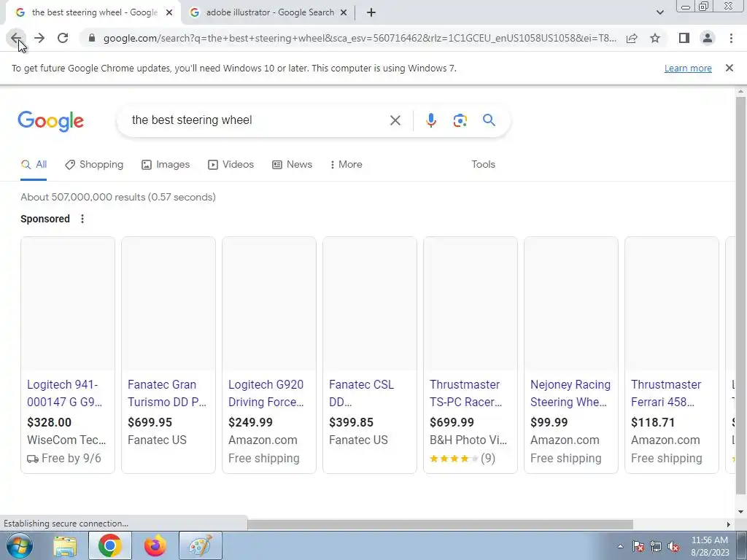This screenshot has width=747, height=560.
Task: Bookmark this page with the star icon
Action: click(x=655, y=38)
